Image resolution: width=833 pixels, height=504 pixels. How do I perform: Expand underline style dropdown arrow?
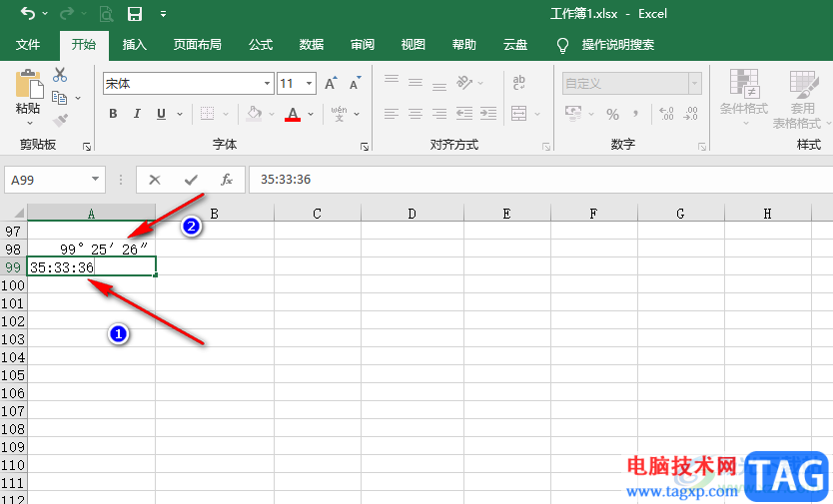point(180,114)
